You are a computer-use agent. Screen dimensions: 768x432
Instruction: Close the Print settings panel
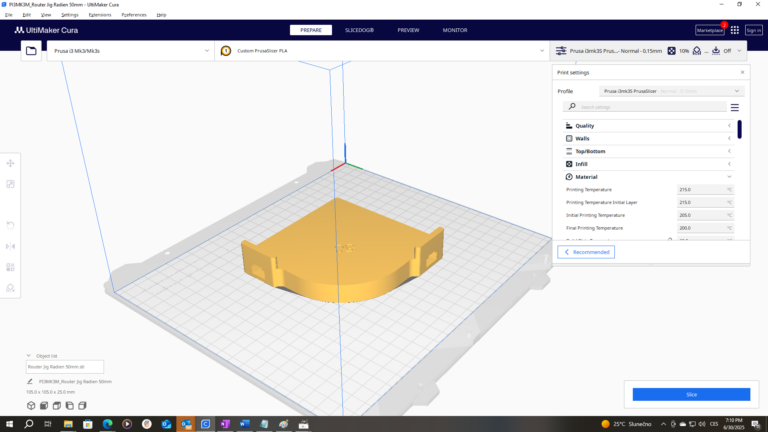(741, 73)
